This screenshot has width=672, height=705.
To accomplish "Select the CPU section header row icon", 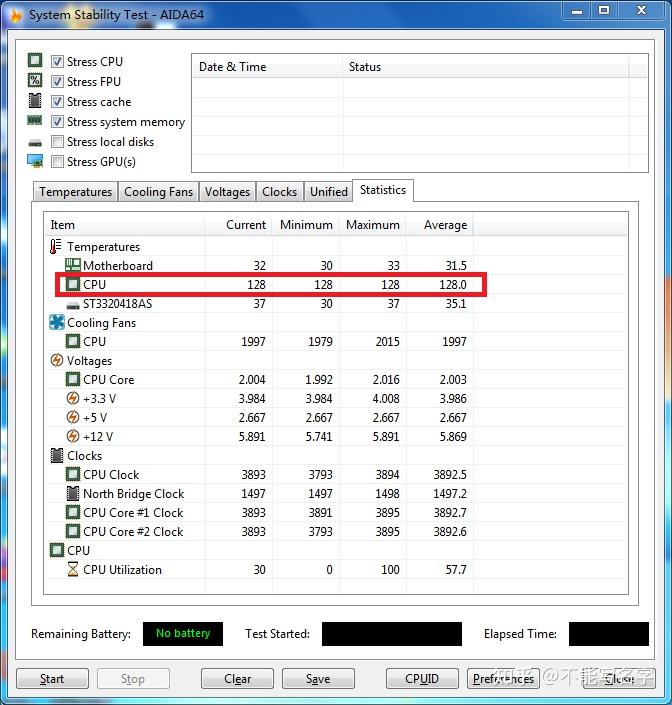I will point(57,550).
